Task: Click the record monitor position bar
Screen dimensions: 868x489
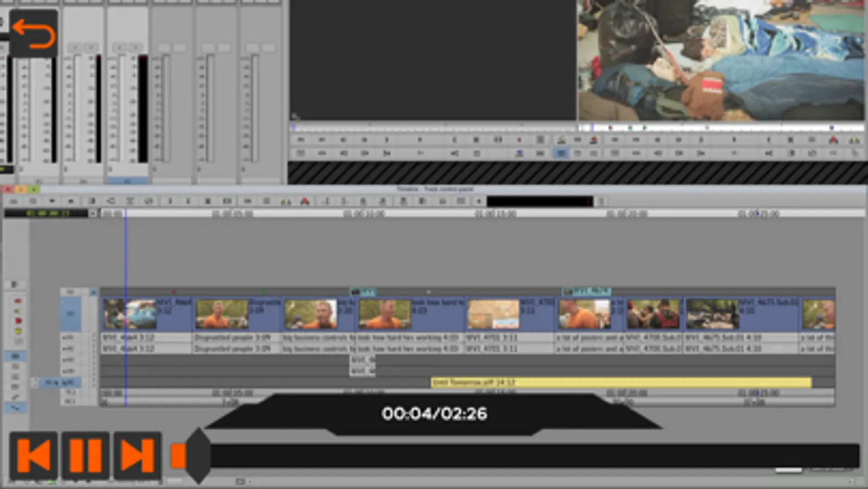Action: point(721,128)
